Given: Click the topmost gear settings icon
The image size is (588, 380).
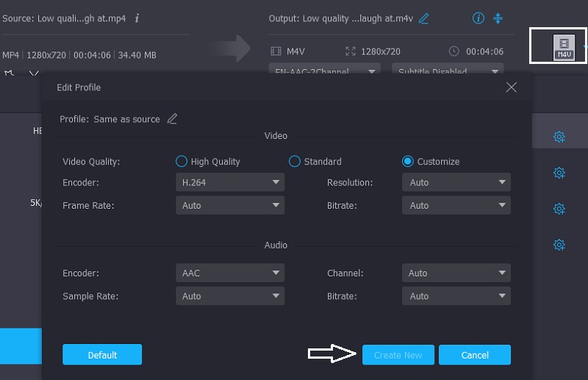Looking at the screenshot, I should coord(559,137).
